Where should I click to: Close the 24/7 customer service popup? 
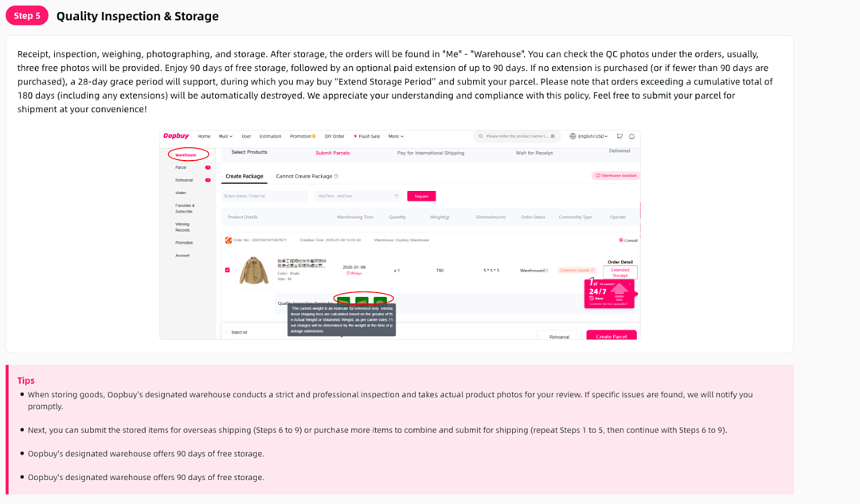click(x=630, y=284)
